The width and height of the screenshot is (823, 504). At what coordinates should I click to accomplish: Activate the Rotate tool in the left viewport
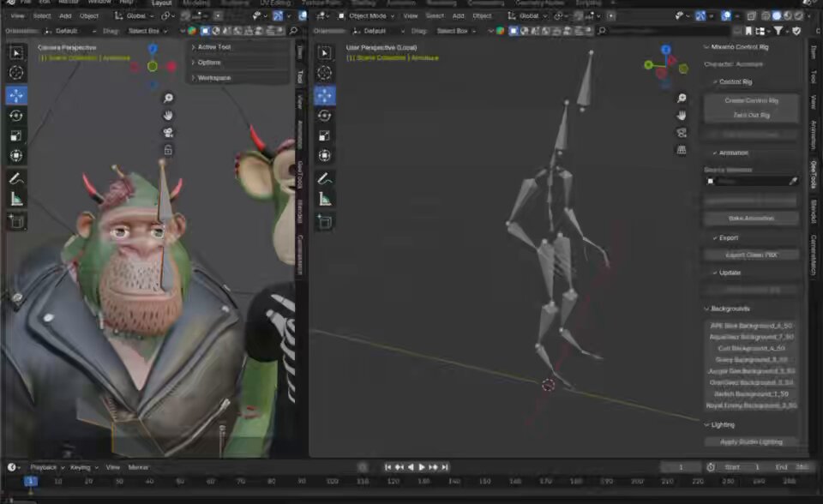coord(16,116)
